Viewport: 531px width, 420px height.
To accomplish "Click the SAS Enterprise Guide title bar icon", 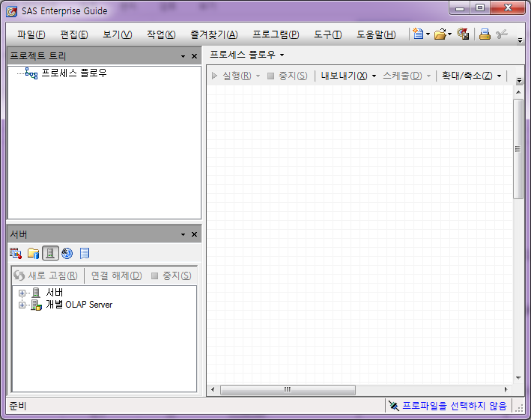I will coord(11,11).
